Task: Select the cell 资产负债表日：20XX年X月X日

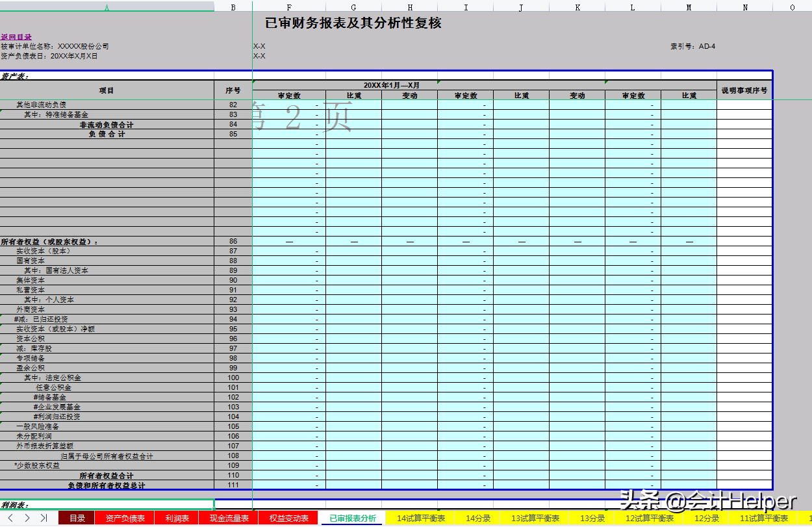Action: 49,56
